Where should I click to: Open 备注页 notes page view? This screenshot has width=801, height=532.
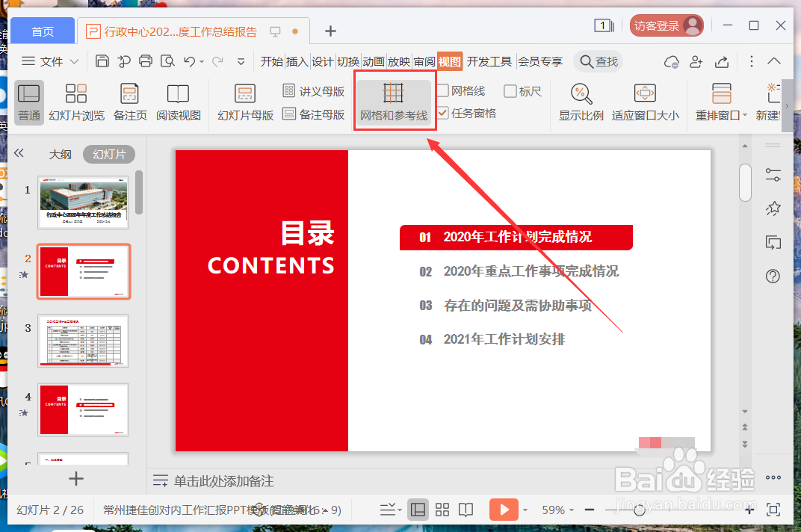pyautogui.click(x=130, y=102)
